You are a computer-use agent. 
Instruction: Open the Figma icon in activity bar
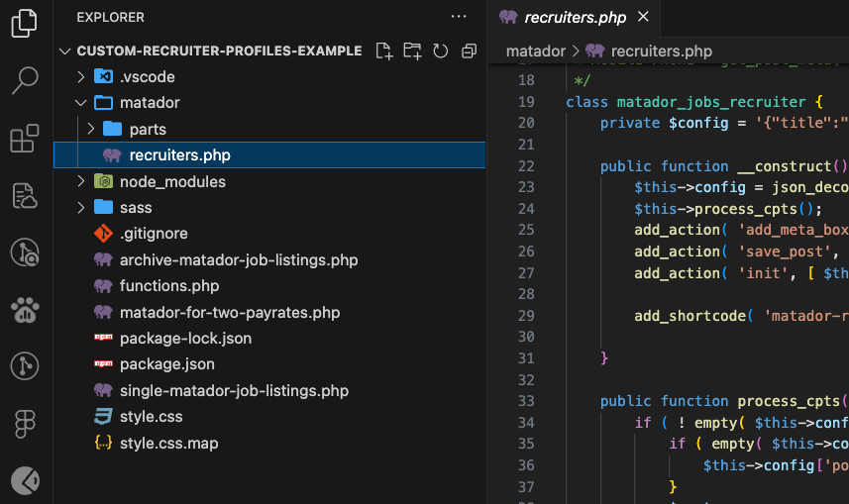25,424
